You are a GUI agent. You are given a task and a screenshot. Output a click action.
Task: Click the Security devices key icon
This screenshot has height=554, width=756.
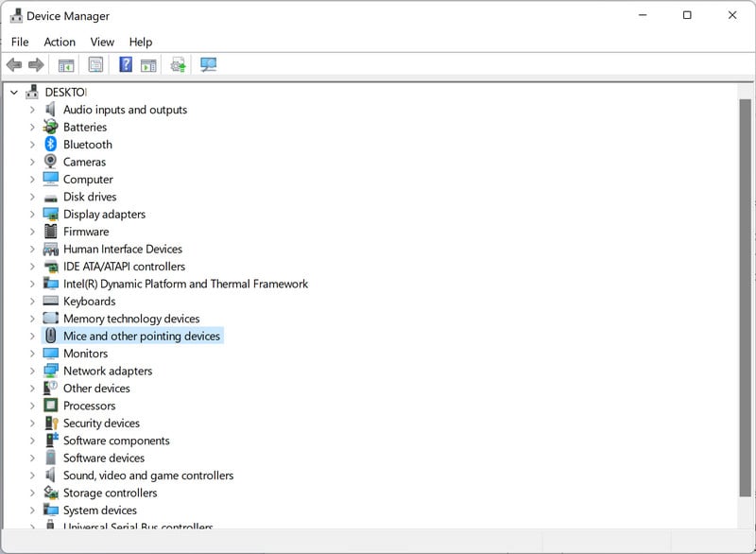pos(51,423)
